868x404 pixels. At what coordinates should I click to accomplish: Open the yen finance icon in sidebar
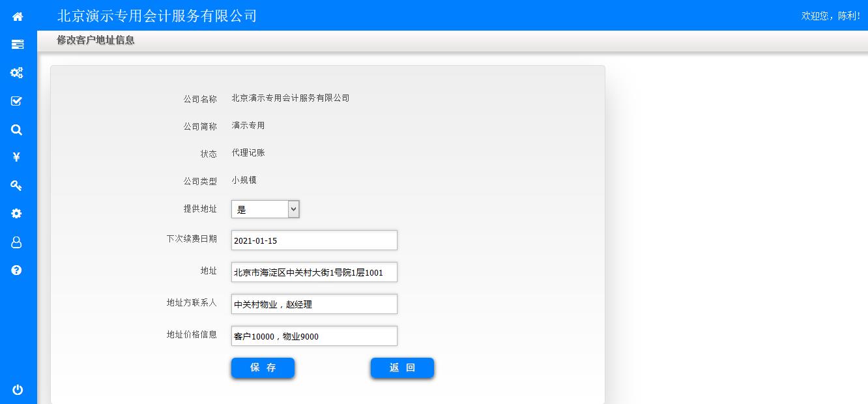pos(17,157)
